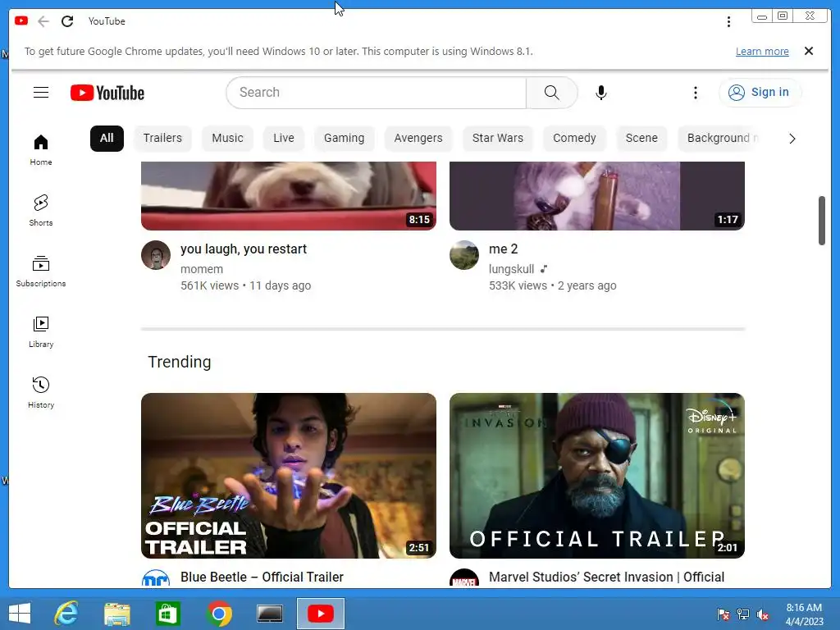Open Marvel Studios' Secret Invasion title
The image size is (840, 630).
pos(606,577)
